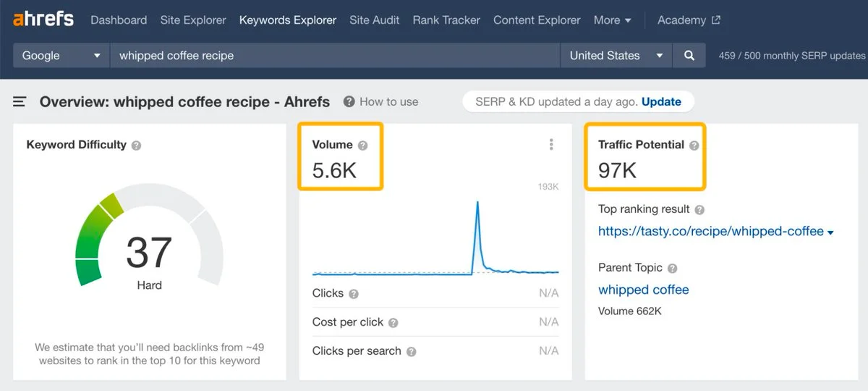The image size is (868, 391).
Task: Expand the top ranking result URL arrow
Action: coord(830,232)
